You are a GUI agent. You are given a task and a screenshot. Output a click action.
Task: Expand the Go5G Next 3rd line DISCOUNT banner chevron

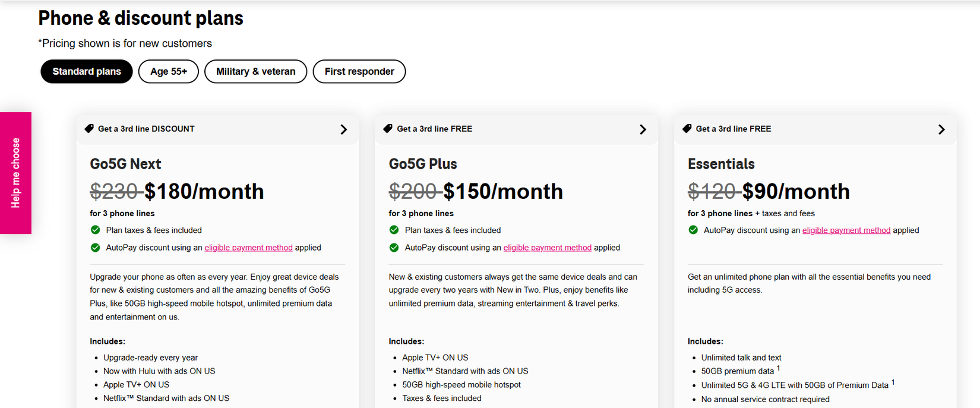343,129
